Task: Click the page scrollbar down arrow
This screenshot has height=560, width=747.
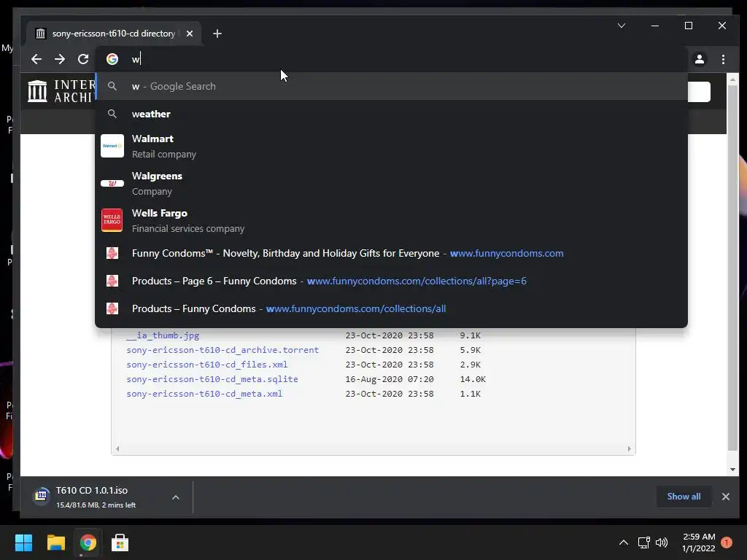Action: coord(732,470)
